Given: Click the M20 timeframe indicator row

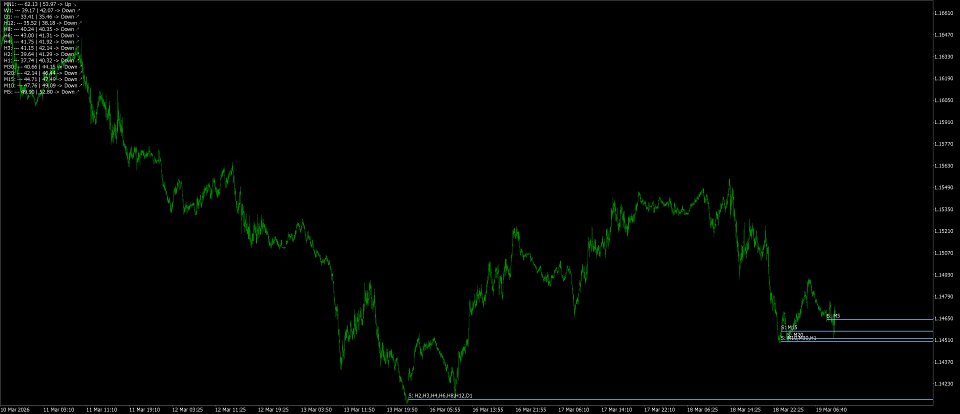Looking at the screenshot, I should click(42, 73).
